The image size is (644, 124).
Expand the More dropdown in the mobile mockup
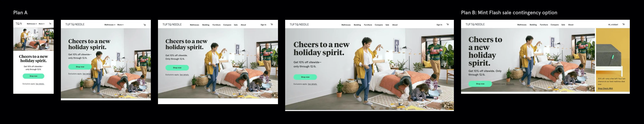click(x=42, y=24)
